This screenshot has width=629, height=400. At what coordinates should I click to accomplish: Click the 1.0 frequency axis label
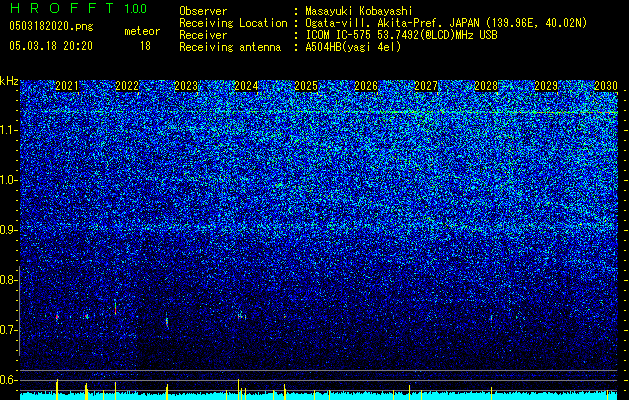coord(9,180)
